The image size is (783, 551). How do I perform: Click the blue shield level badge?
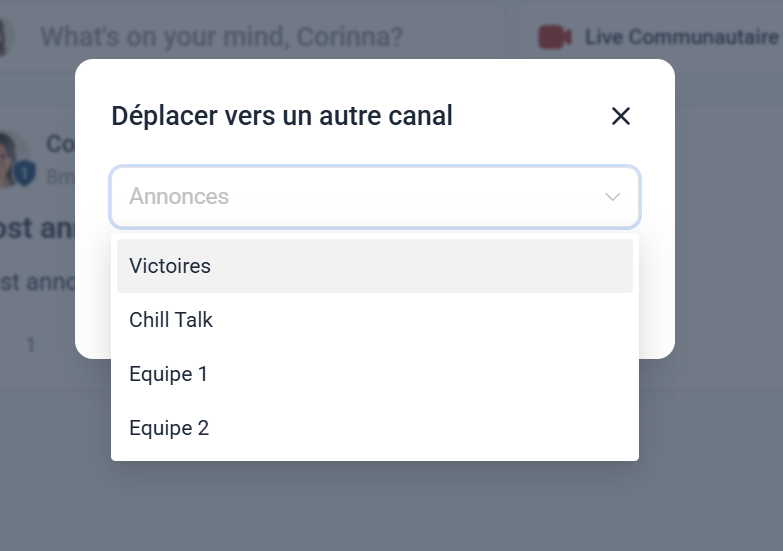pos(24,174)
